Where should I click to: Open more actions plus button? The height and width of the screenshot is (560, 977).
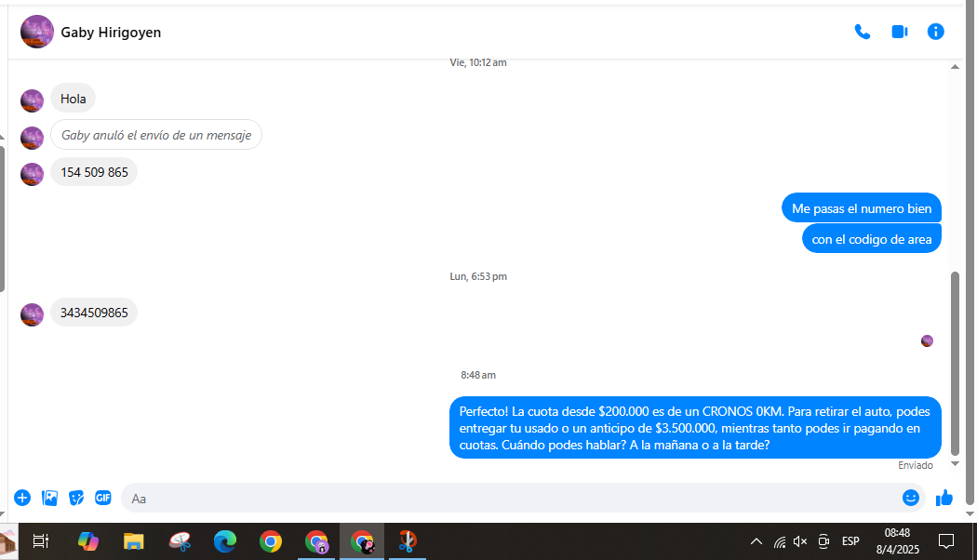(x=22, y=498)
